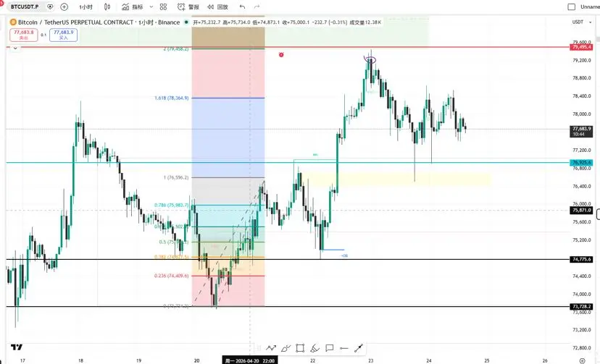Viewport: 600px width, 364px height.
Task: Click the 79,200.0 price axis label
Action: [582, 60]
